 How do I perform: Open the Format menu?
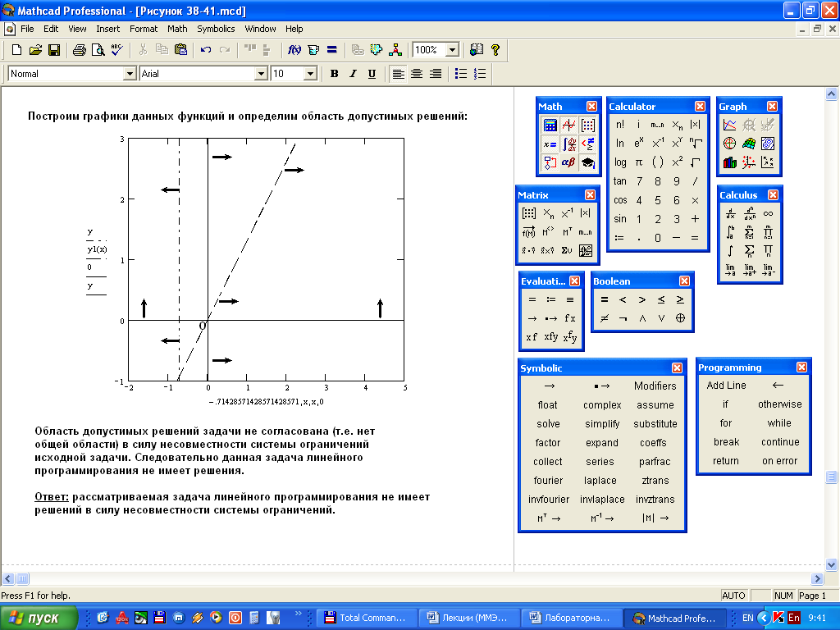144,29
